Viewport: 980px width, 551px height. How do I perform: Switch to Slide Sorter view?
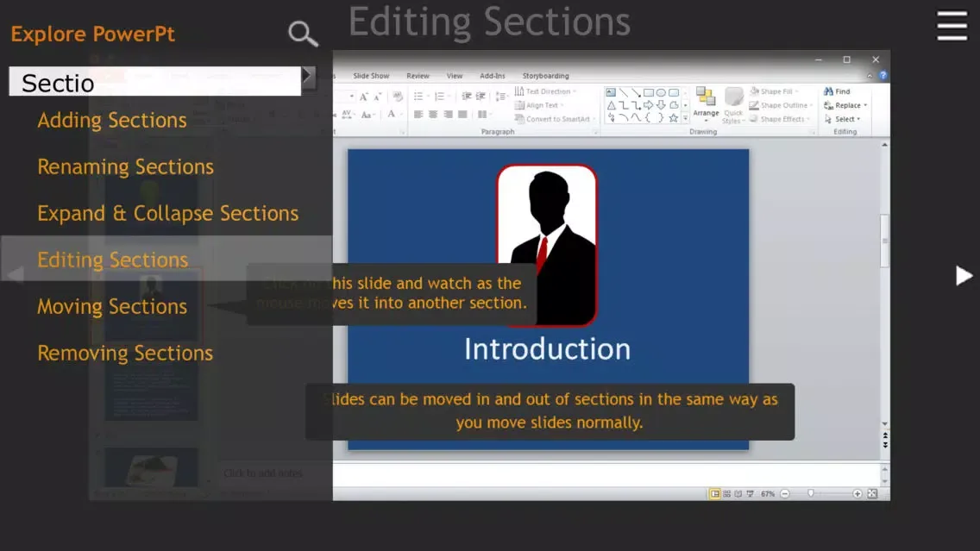point(727,493)
